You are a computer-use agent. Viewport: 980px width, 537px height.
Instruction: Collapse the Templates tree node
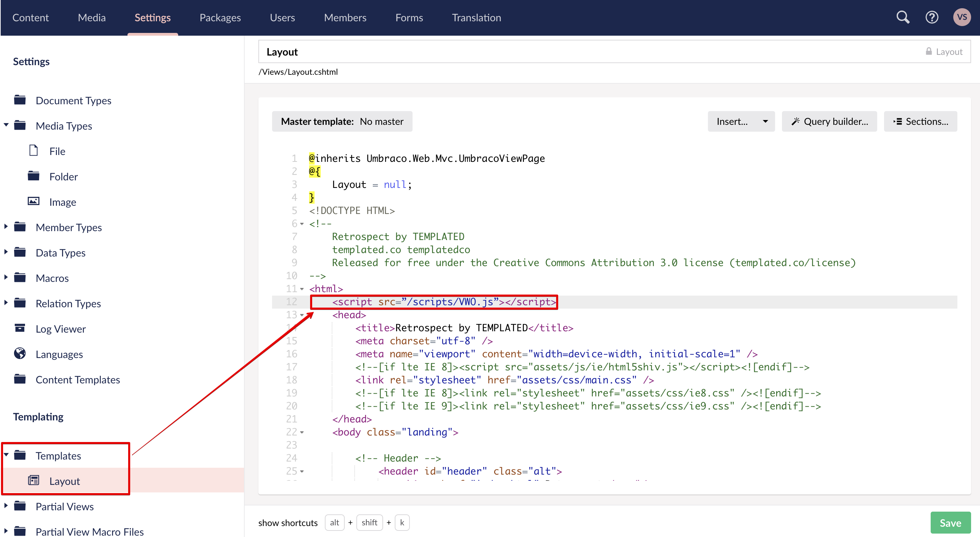click(x=6, y=455)
